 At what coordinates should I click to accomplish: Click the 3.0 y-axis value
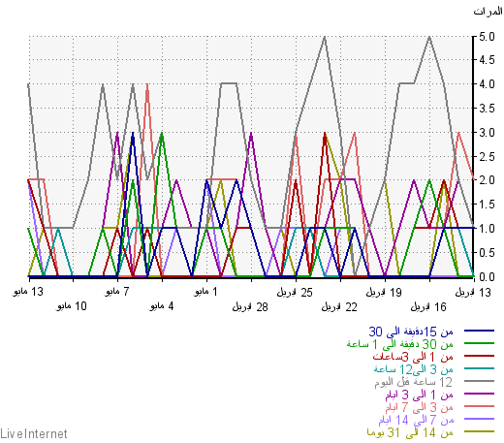(x=487, y=133)
